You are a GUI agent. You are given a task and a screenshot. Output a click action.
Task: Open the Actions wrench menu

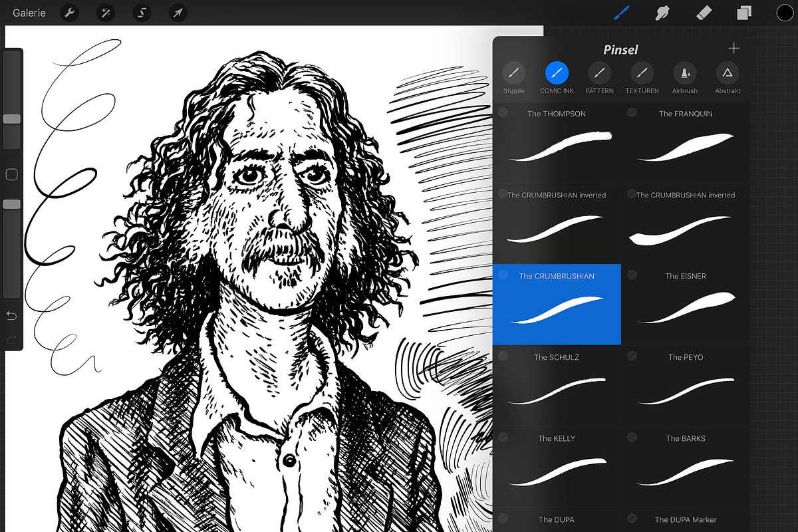tap(70, 13)
